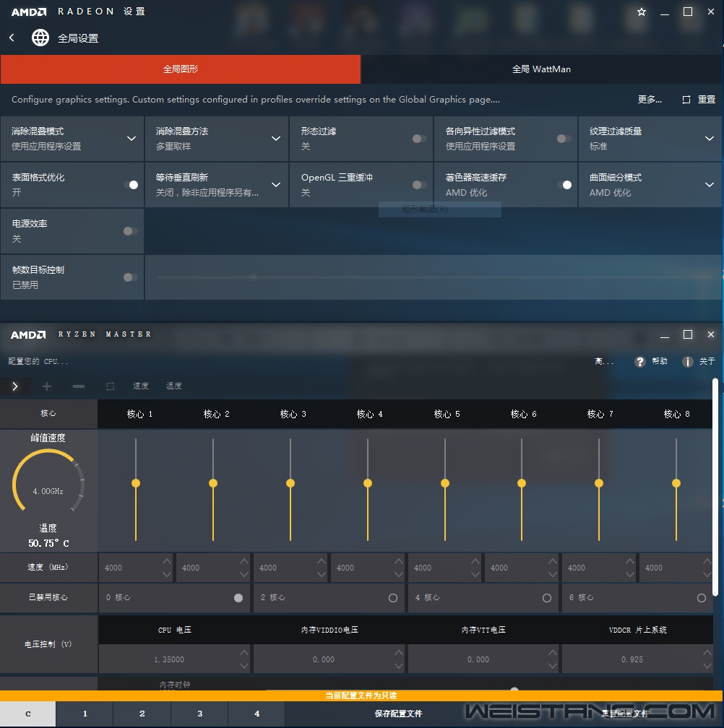724x728 pixels.
Task: Switch to 全局图形 tab
Action: (181, 69)
